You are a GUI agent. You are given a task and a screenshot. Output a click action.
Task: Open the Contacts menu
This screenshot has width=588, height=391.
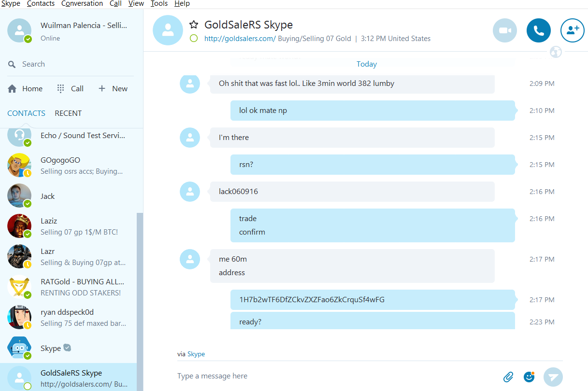coord(41,4)
